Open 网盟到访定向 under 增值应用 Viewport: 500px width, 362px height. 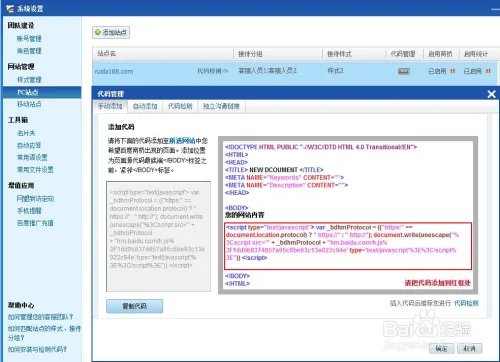pyautogui.click(x=35, y=199)
